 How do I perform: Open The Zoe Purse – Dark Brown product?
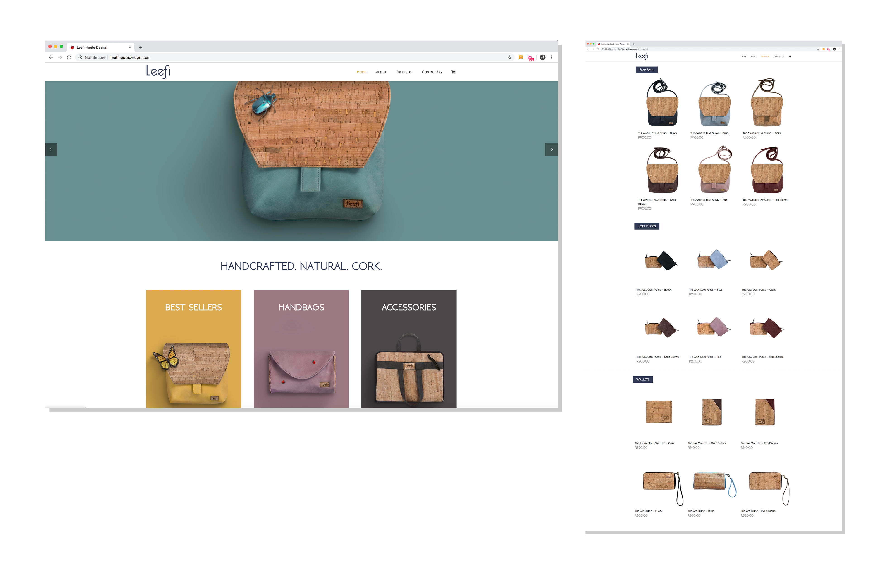tap(758, 511)
